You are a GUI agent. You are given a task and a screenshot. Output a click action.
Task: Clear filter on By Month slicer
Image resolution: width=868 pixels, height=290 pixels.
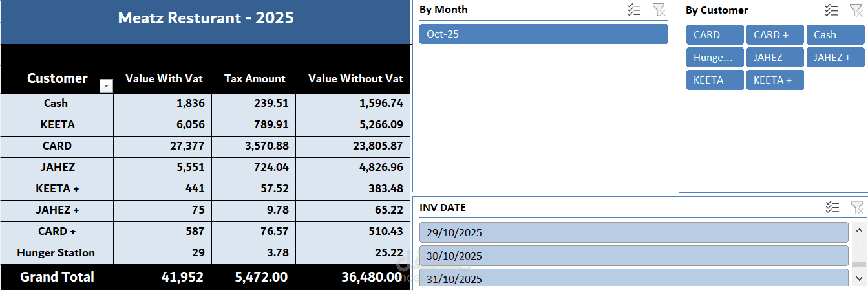click(659, 10)
